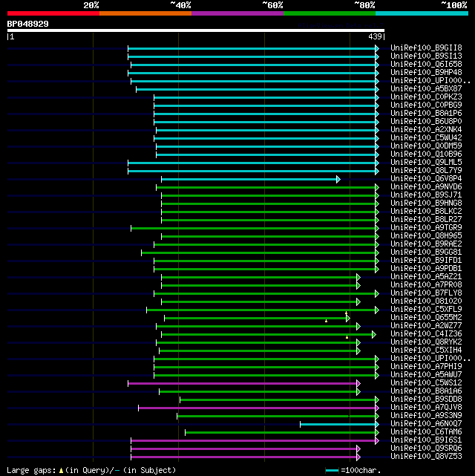Click the UniRef100_Q6V8P4 label
This screenshot has height=476, width=475.
pos(426,179)
